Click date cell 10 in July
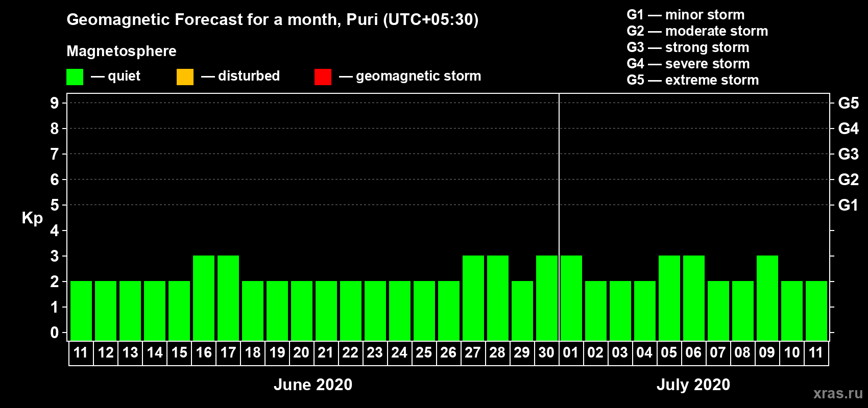 [x=792, y=353]
